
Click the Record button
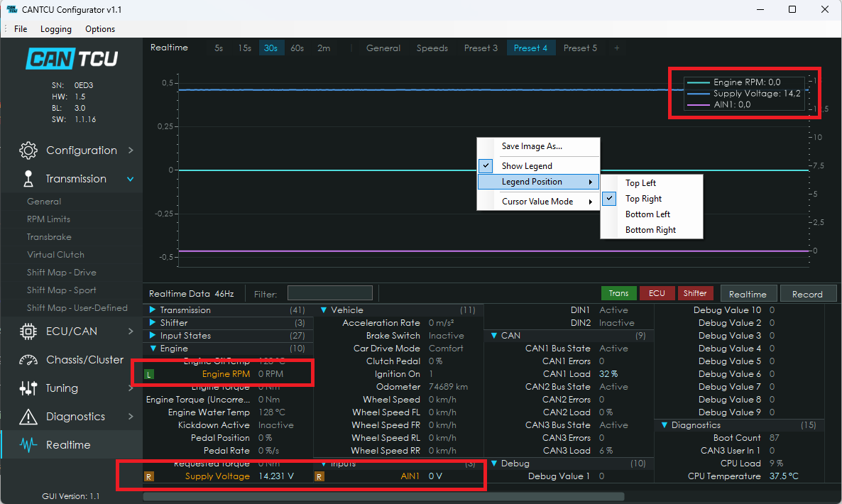point(807,294)
